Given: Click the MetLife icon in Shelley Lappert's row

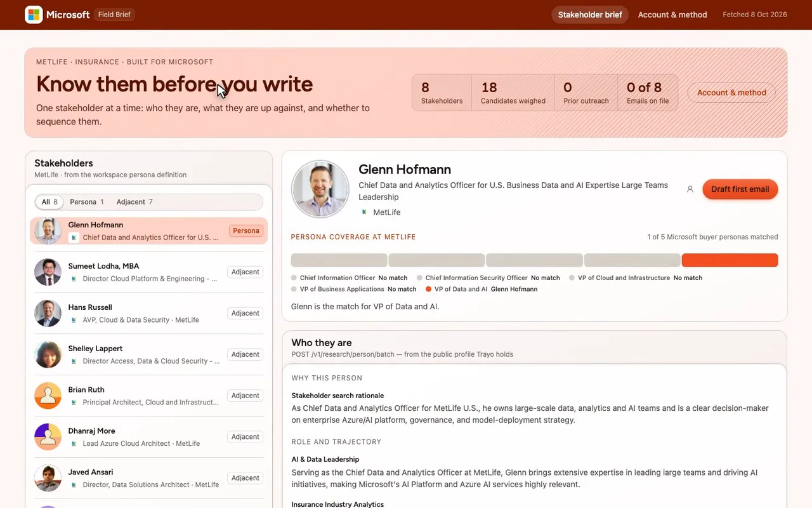Looking at the screenshot, I should click(74, 361).
